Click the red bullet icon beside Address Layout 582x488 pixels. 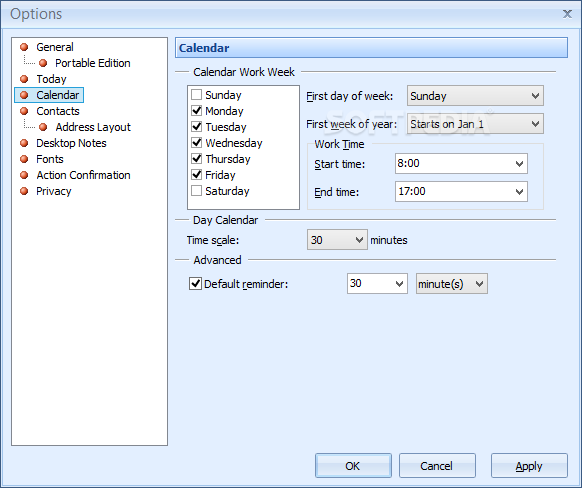(43, 127)
